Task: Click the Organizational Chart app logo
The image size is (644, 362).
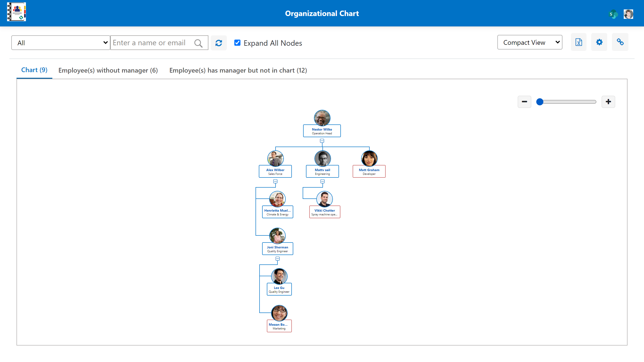Action: (x=16, y=12)
